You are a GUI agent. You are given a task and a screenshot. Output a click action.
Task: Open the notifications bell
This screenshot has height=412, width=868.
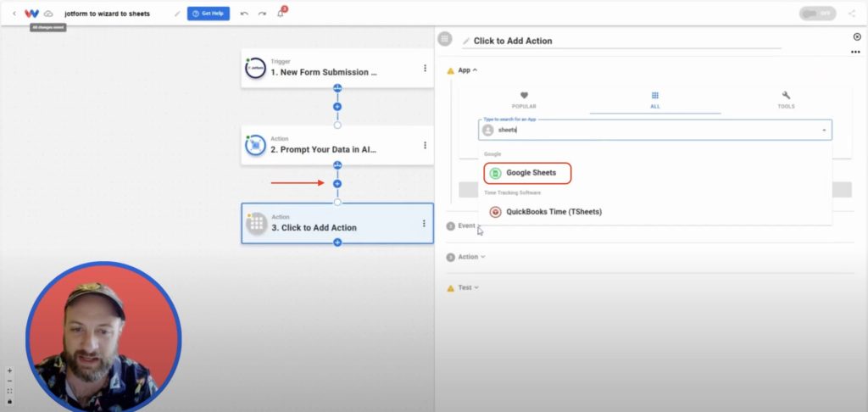[281, 13]
